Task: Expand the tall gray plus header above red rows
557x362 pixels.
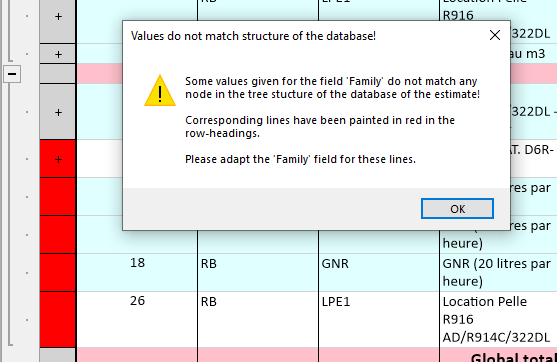Action: [x=58, y=112]
